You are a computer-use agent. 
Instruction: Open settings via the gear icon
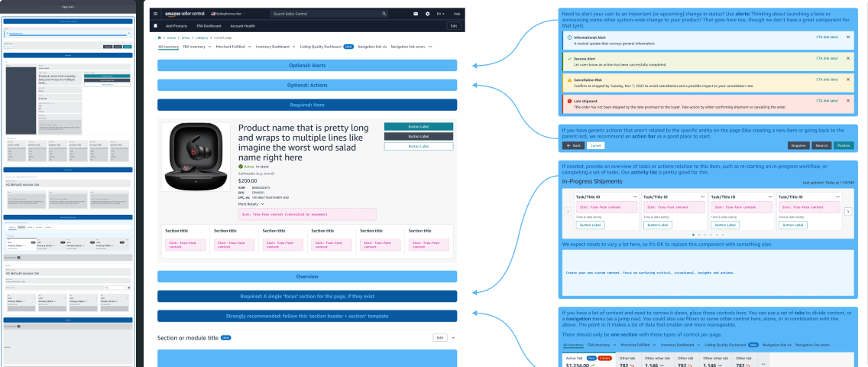point(427,14)
